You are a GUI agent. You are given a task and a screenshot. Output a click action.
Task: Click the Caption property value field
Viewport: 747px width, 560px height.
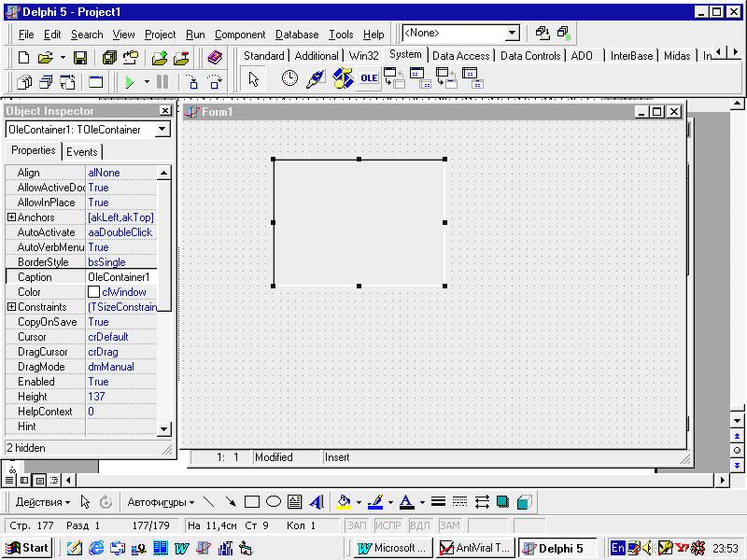pyautogui.click(x=121, y=276)
